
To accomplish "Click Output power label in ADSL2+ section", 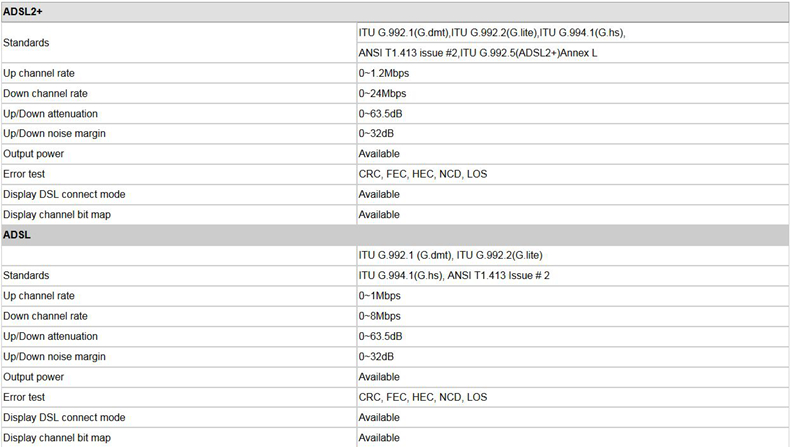I will point(33,154).
